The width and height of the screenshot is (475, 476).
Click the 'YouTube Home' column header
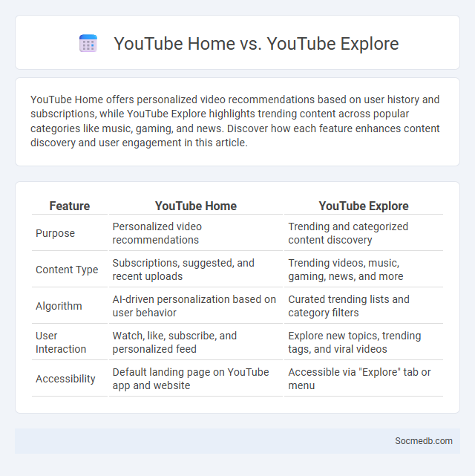196,206
